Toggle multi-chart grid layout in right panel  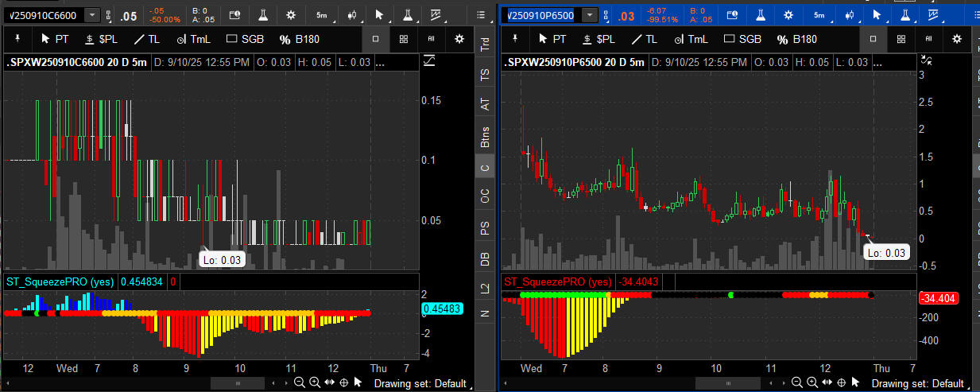901,38
